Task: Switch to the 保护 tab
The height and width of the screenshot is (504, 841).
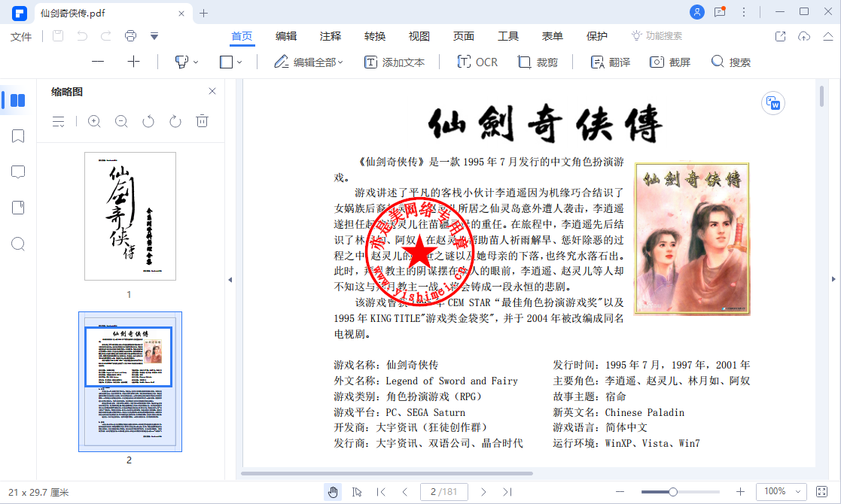Action: 597,36
